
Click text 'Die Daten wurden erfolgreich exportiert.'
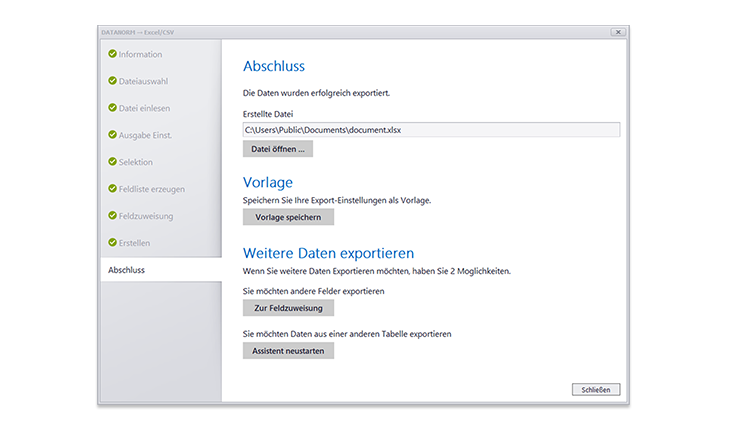[x=316, y=93]
